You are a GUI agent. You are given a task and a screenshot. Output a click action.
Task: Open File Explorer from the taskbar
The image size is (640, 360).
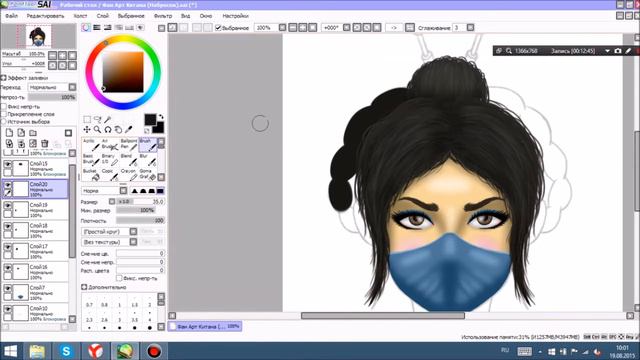point(37,351)
